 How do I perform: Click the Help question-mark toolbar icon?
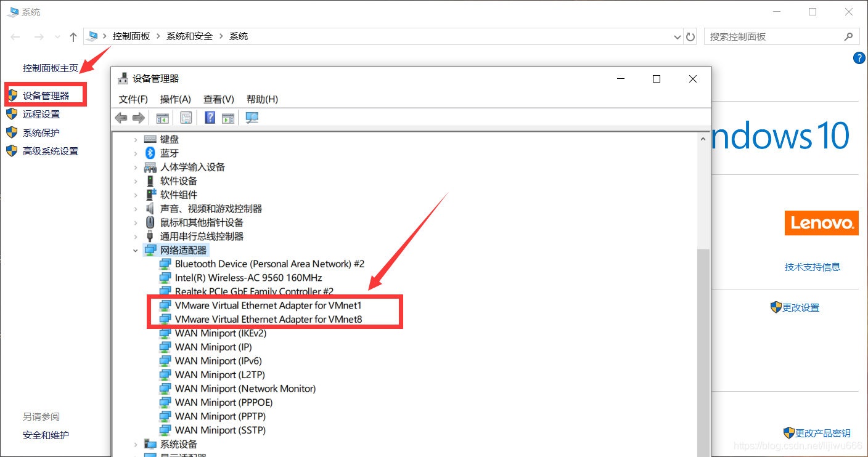pyautogui.click(x=210, y=118)
